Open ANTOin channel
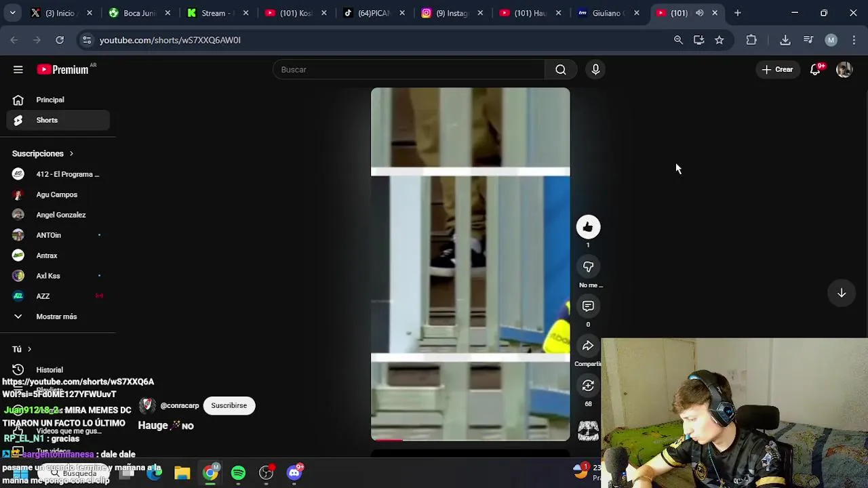Screen dimensions: 868x488 tap(58, 235)
